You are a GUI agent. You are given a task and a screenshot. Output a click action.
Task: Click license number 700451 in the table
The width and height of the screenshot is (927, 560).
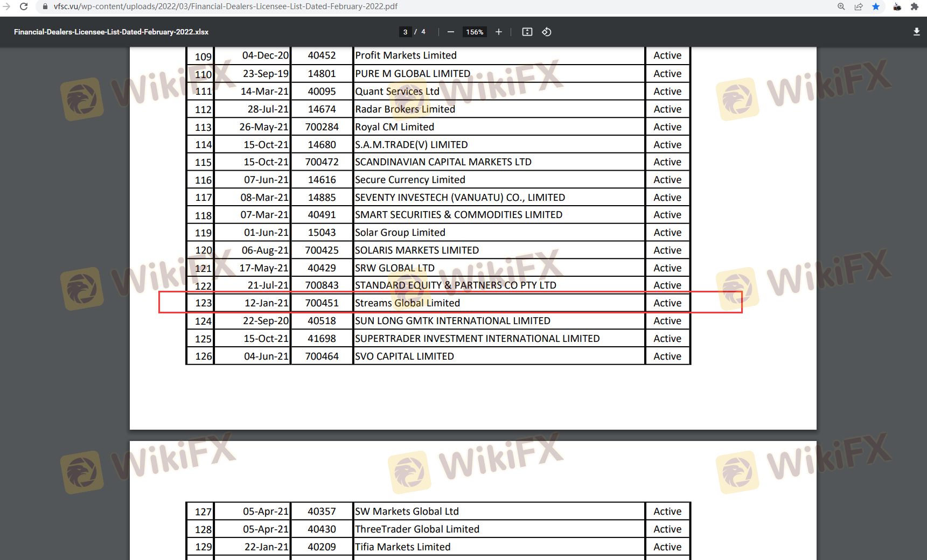coord(322,303)
